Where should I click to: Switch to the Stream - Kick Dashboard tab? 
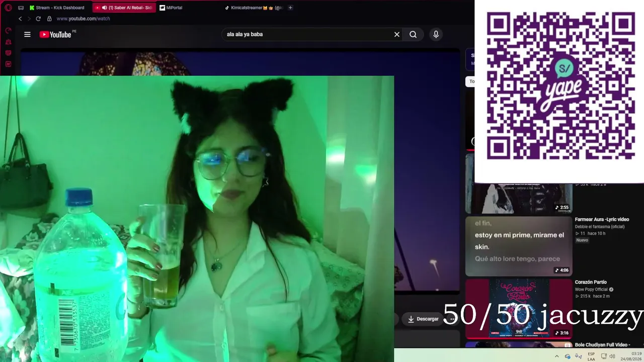(57, 8)
